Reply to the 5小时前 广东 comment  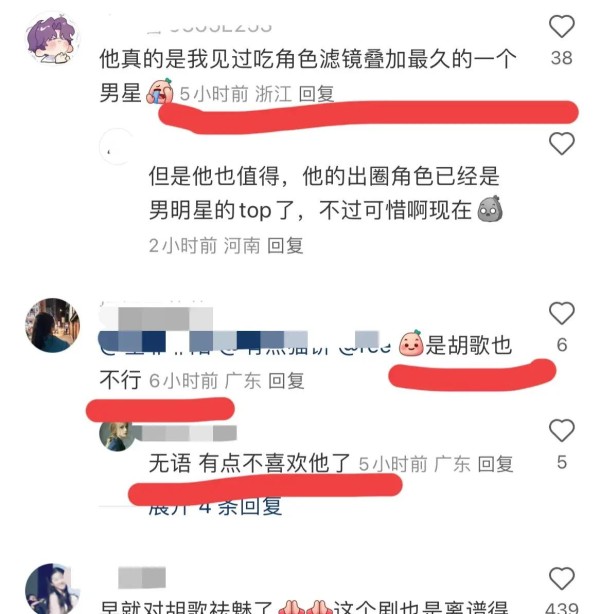495,464
